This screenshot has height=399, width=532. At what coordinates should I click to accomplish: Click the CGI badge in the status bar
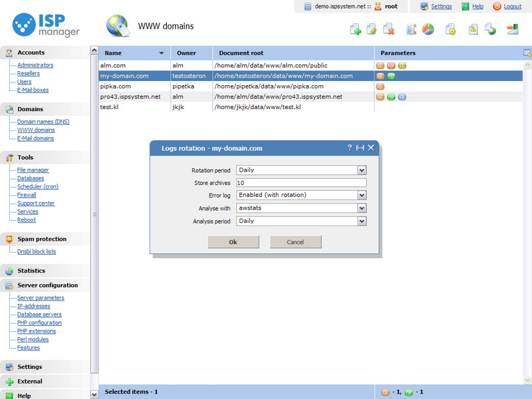pos(386,392)
